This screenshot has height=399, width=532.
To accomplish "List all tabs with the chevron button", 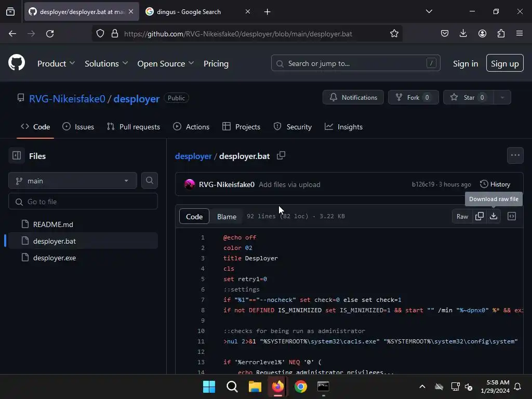I will tap(429, 11).
